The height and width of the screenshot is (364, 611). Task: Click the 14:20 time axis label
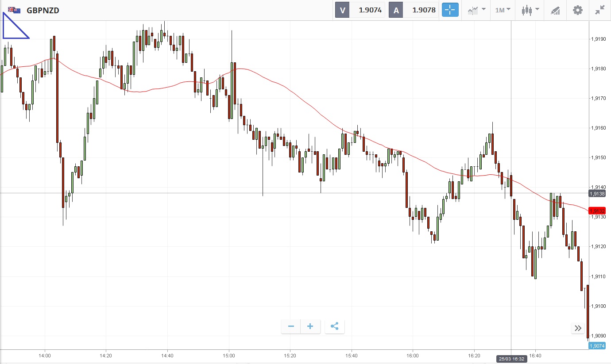coord(106,355)
